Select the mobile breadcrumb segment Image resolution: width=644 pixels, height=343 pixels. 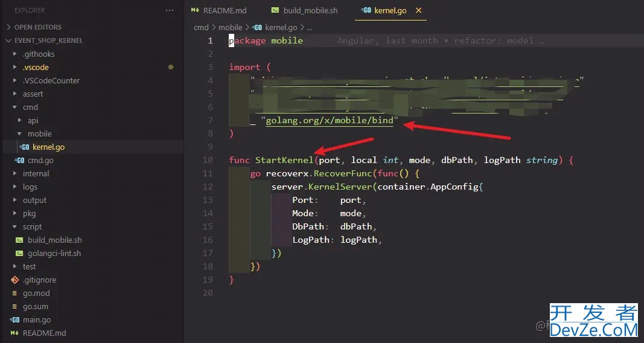230,28
